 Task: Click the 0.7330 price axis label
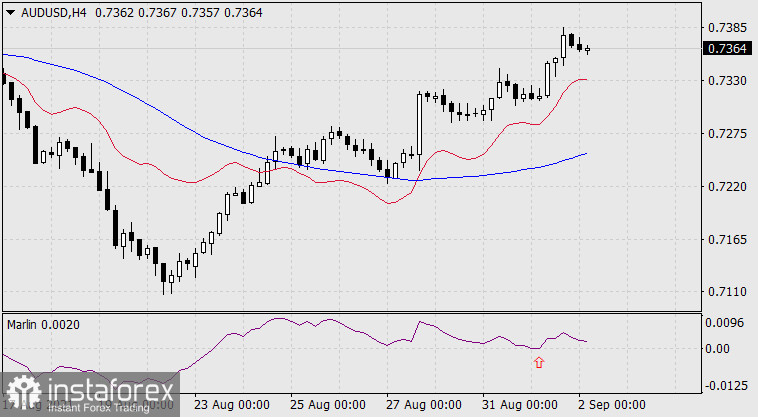(x=726, y=80)
